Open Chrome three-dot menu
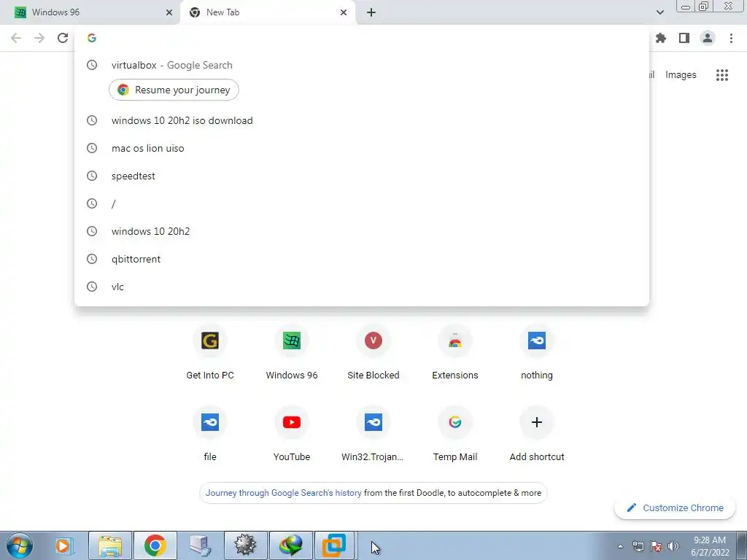 tap(731, 38)
